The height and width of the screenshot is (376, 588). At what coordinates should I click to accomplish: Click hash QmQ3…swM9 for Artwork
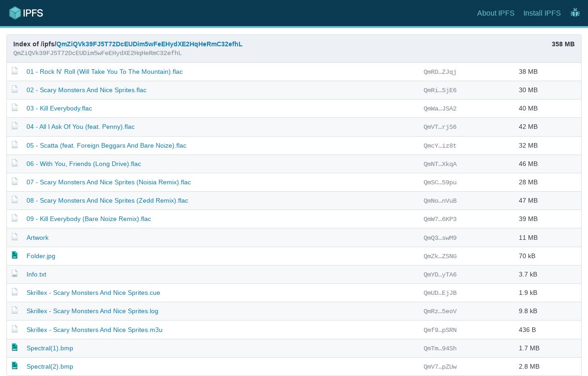click(x=440, y=238)
